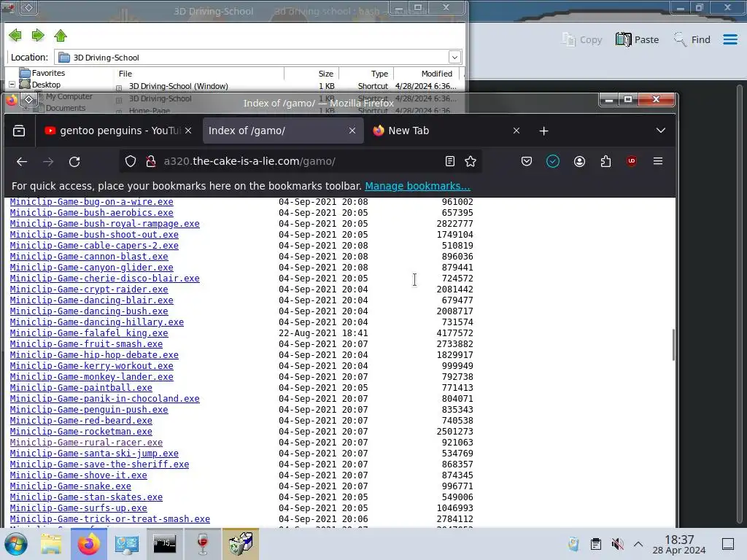Open the Firefox account icon

[x=579, y=161]
